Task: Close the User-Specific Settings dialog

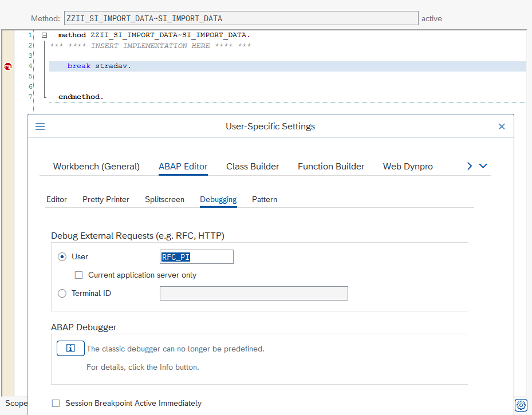Action: 502,127
